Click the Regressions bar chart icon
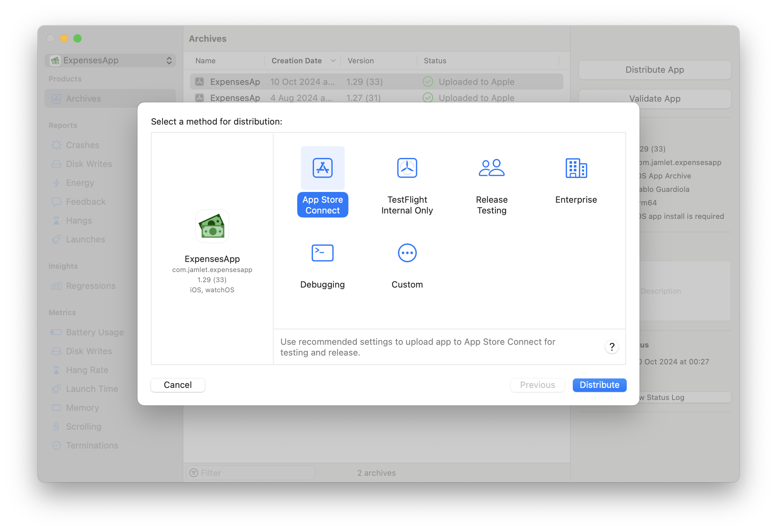 [x=56, y=286]
